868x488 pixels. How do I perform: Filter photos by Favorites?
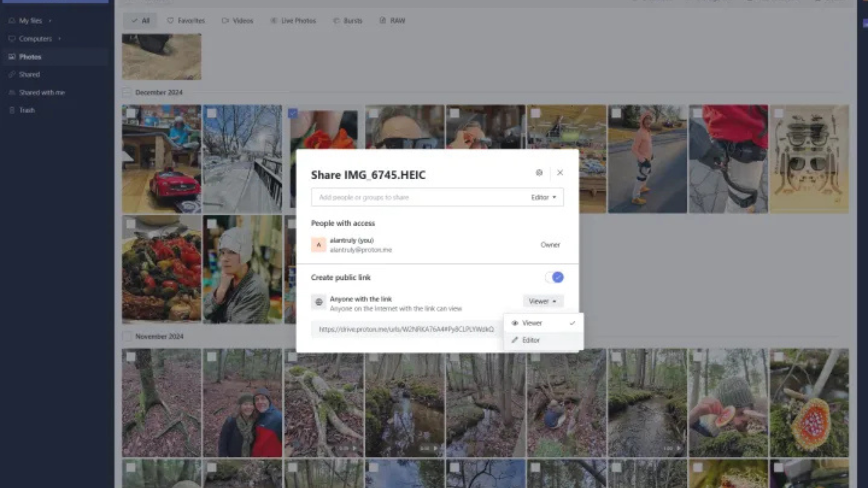pyautogui.click(x=186, y=21)
